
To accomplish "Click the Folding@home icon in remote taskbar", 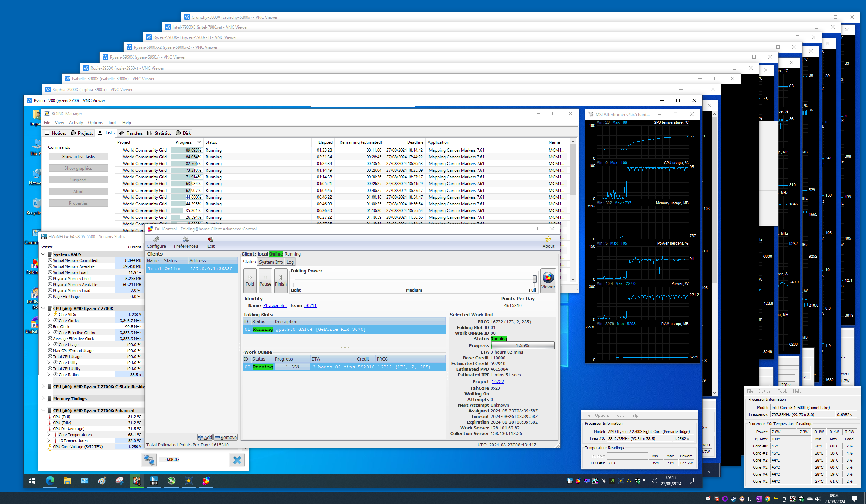I will point(206,481).
